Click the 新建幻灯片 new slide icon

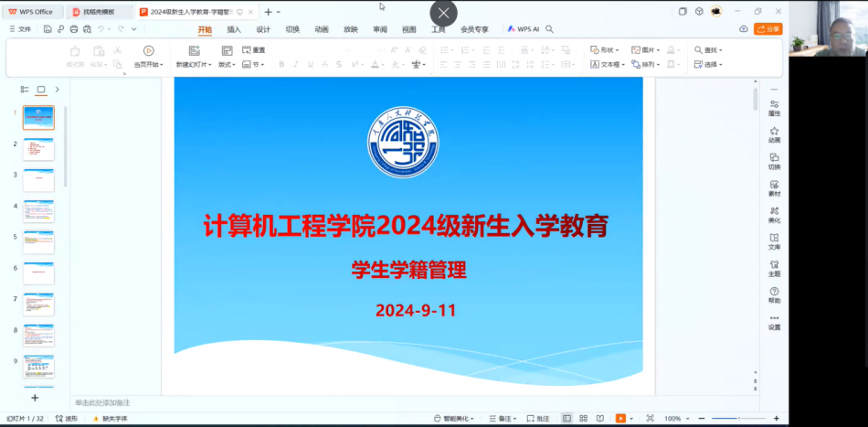coord(195,50)
